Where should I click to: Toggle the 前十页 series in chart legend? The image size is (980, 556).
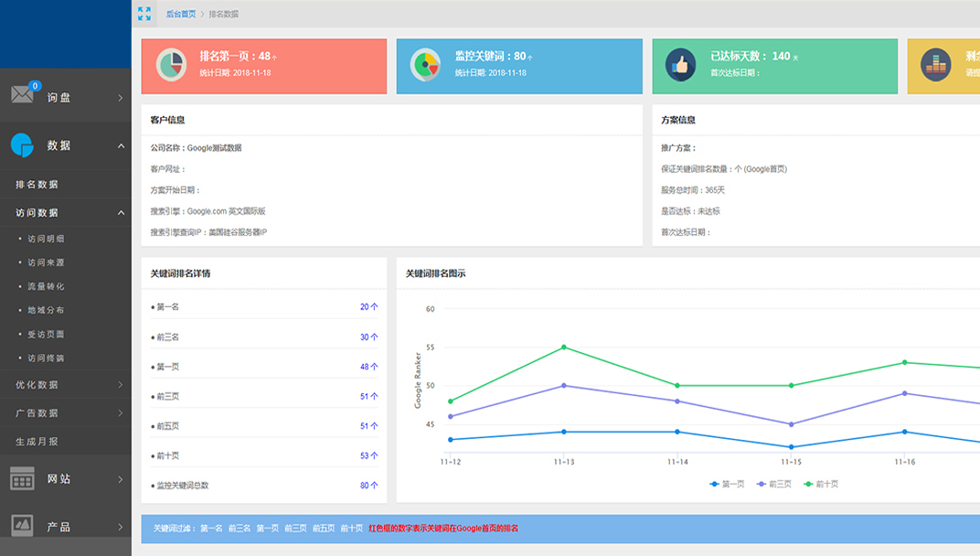(820, 484)
